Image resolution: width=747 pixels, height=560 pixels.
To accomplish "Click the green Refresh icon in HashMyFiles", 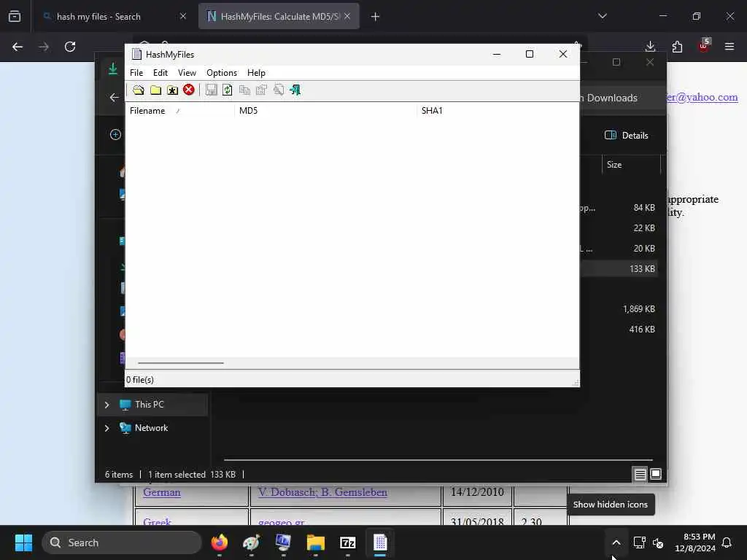I will pyautogui.click(x=228, y=90).
